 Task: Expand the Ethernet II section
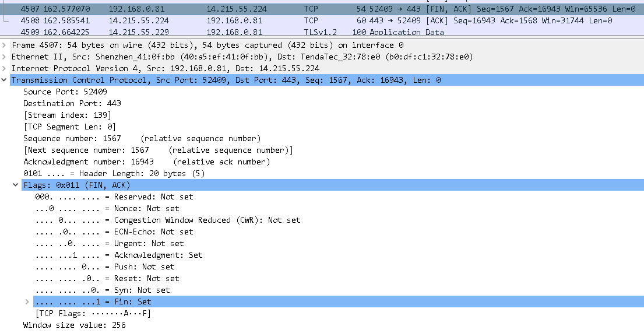pos(5,57)
